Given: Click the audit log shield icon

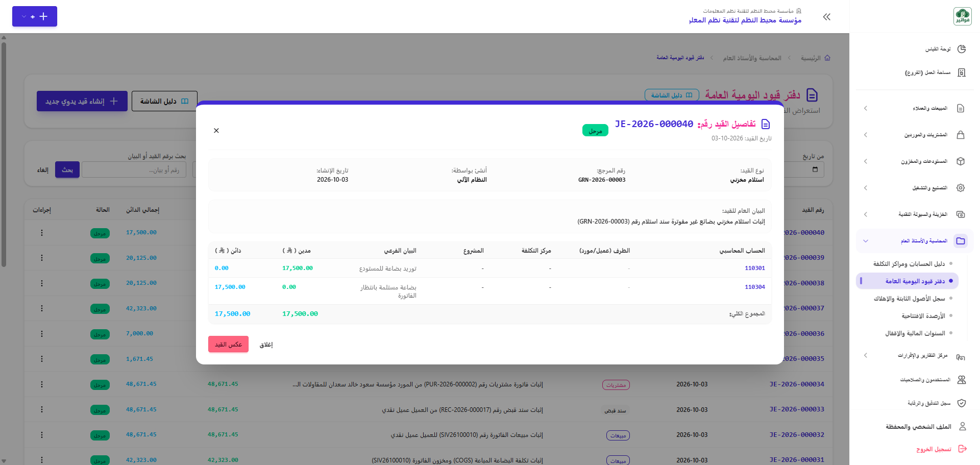Looking at the screenshot, I should click(962, 403).
